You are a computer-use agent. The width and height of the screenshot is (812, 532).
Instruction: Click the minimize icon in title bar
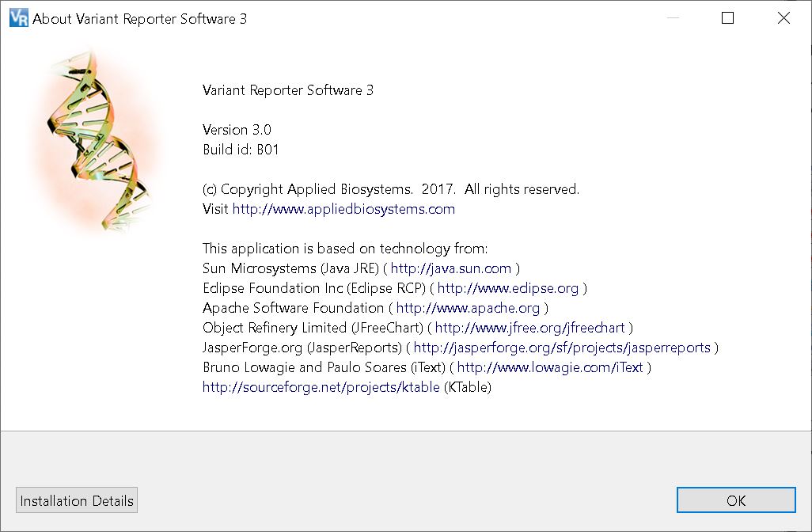click(673, 18)
